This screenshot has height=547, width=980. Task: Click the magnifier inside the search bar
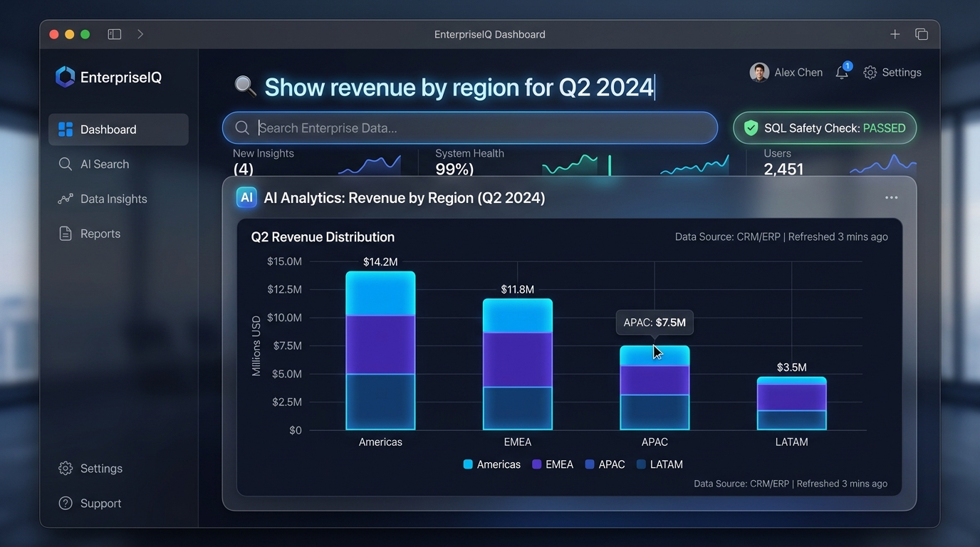242,128
